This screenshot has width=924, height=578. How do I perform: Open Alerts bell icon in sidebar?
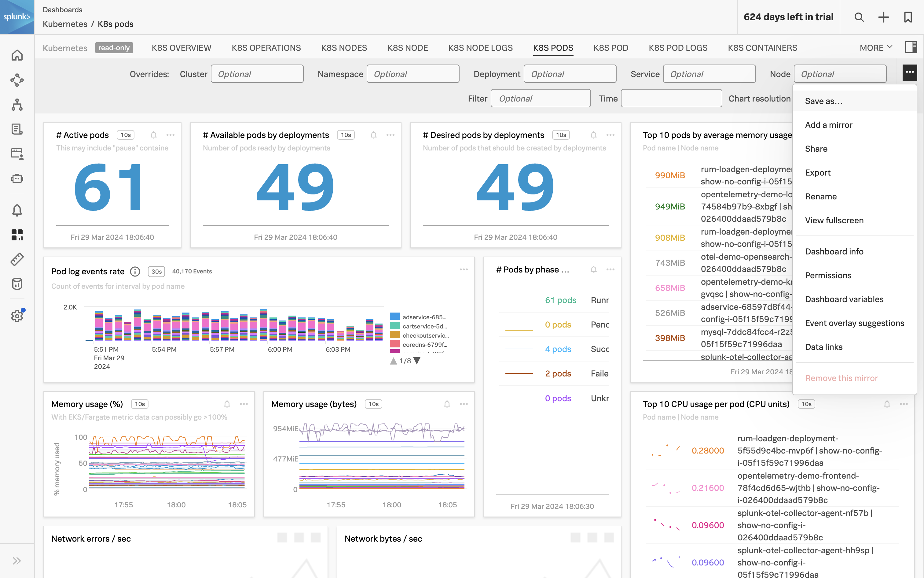(17, 210)
